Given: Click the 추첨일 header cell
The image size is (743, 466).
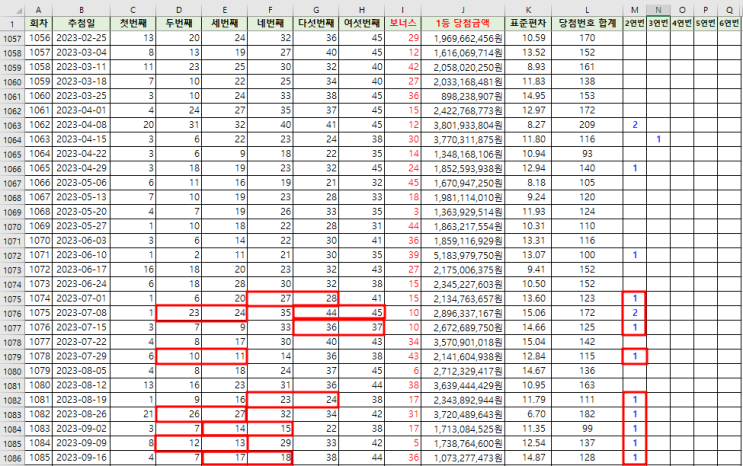Looking at the screenshot, I should (82, 23).
